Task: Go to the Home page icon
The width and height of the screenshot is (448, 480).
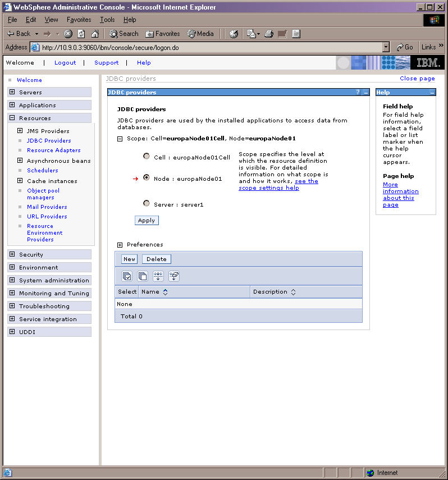Action: tap(95, 34)
